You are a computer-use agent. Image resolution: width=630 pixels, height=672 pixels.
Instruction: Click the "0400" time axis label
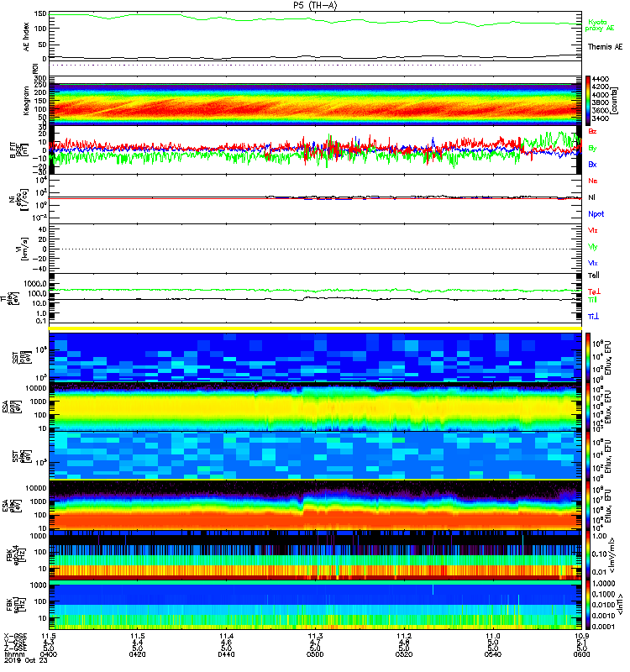pos(49,654)
